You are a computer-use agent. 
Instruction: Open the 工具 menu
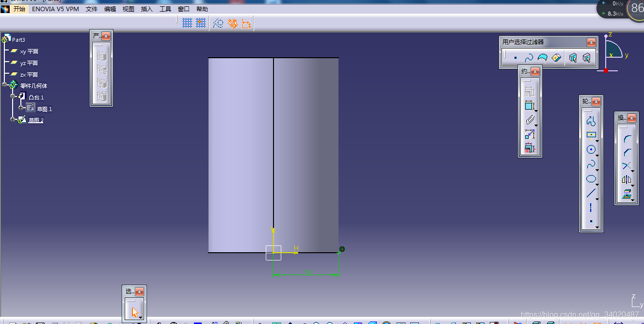tap(165, 9)
